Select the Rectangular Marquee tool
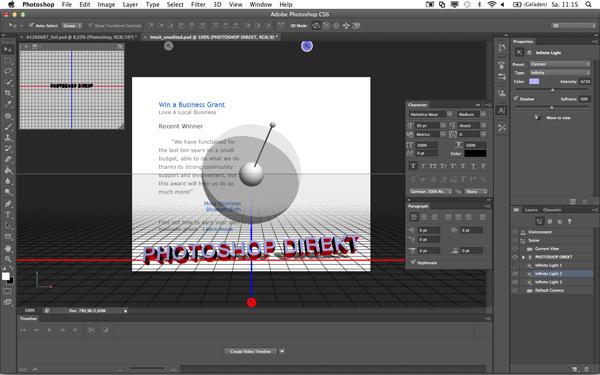600x375 pixels. pyautogui.click(x=8, y=60)
